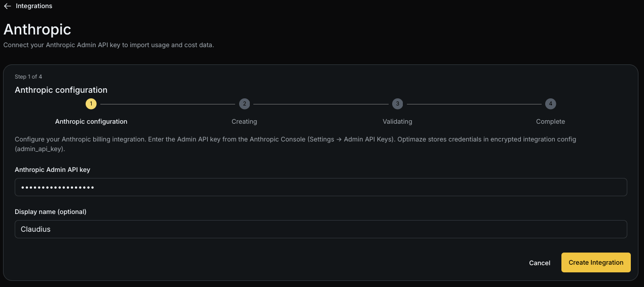Image resolution: width=644 pixels, height=287 pixels.
Task: Click the 'Creating' step label
Action: click(244, 122)
